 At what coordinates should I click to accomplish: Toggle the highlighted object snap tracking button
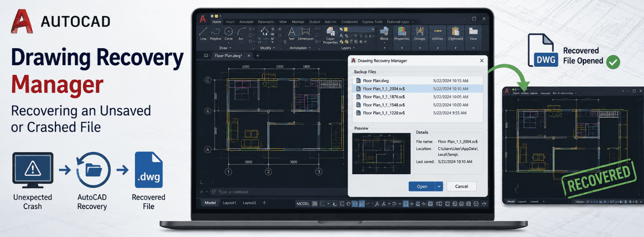[x=355, y=204]
